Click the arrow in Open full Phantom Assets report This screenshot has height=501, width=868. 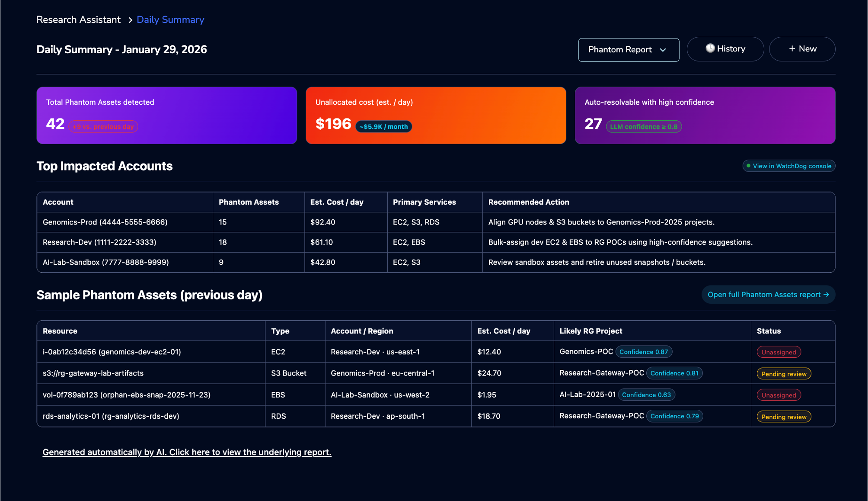(x=827, y=295)
